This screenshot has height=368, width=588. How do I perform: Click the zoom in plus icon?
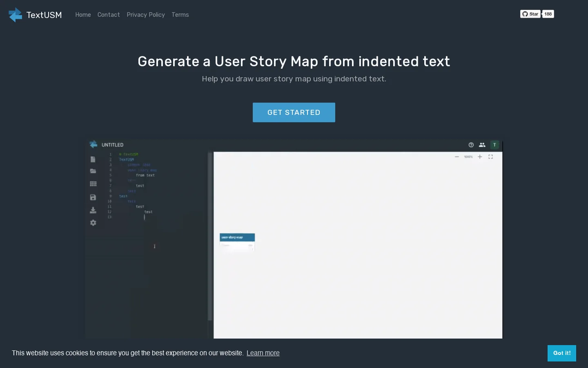click(x=480, y=157)
